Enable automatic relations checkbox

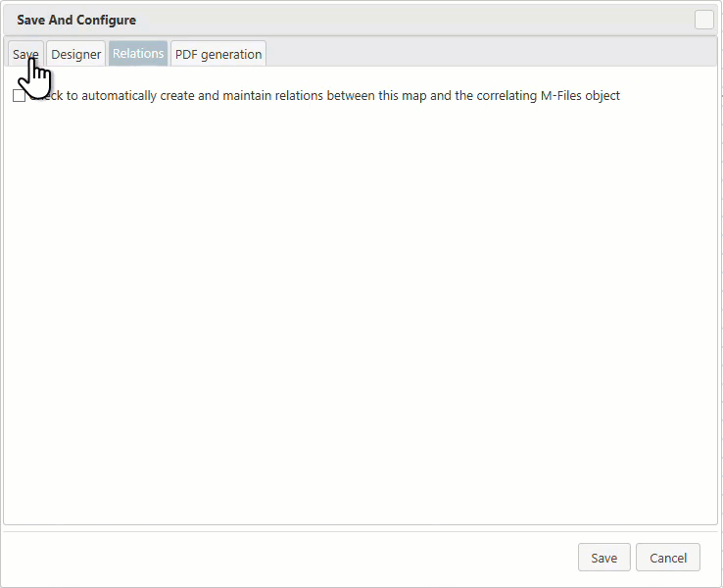[x=19, y=96]
